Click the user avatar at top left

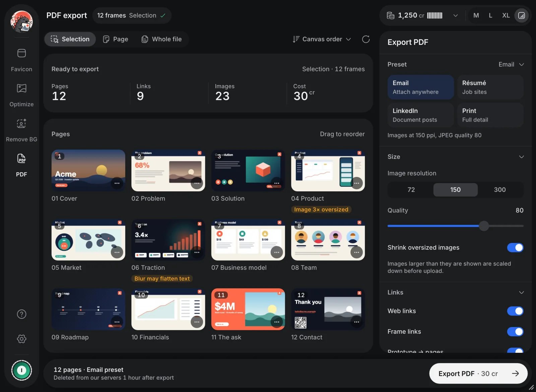[x=22, y=21]
